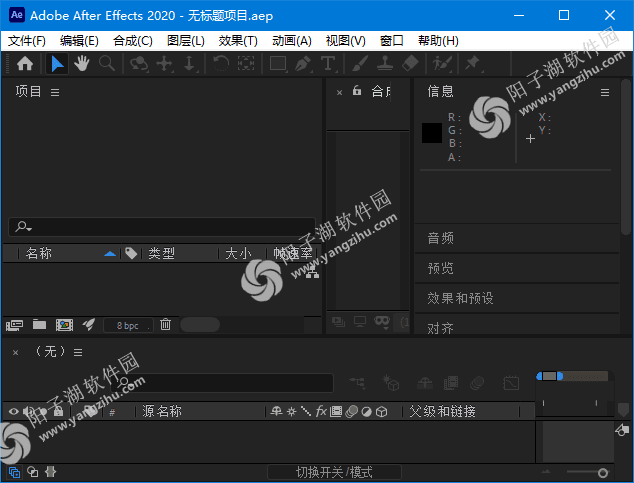This screenshot has height=483, width=634.
Task: Open the 帮助(H) menu
Action: (x=438, y=41)
